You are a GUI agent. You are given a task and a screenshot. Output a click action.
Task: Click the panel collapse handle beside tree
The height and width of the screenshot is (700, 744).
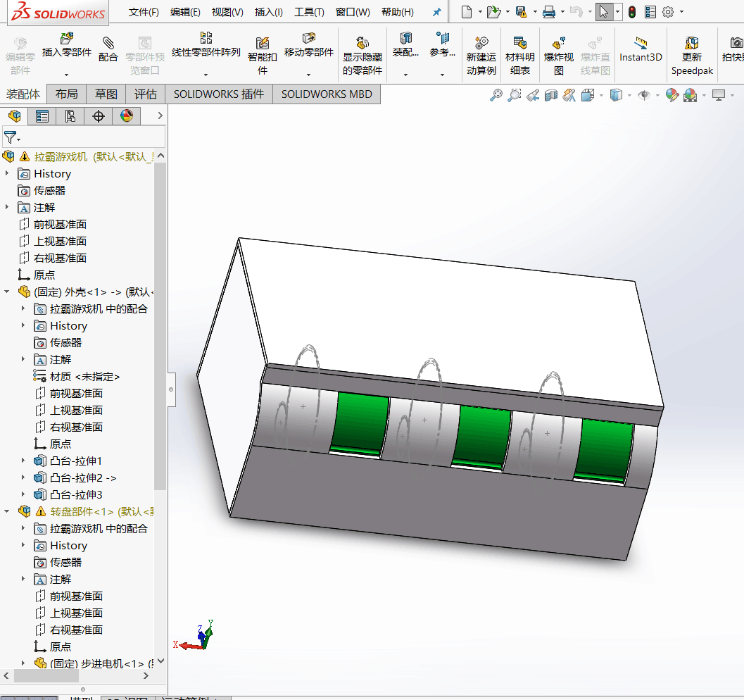(171, 389)
